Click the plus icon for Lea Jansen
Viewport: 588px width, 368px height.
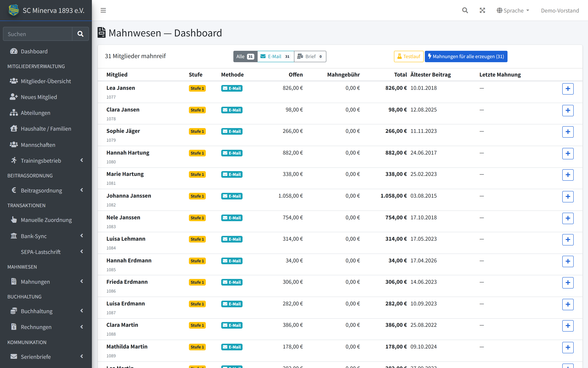coord(568,89)
